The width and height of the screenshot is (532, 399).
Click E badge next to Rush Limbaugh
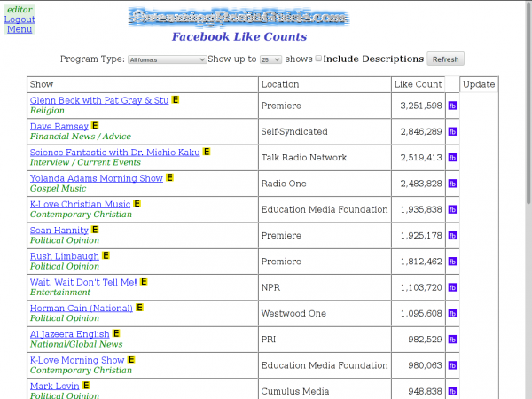(106, 255)
